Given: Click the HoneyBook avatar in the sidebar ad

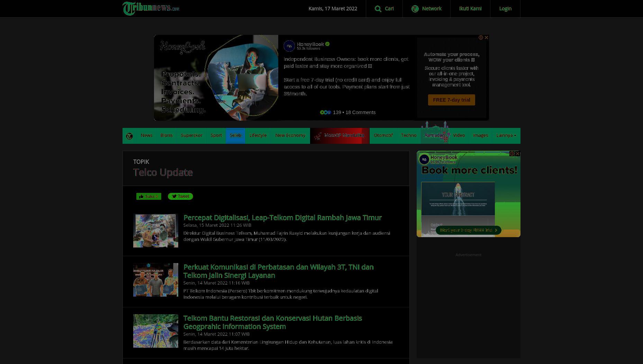Looking at the screenshot, I should [424, 159].
